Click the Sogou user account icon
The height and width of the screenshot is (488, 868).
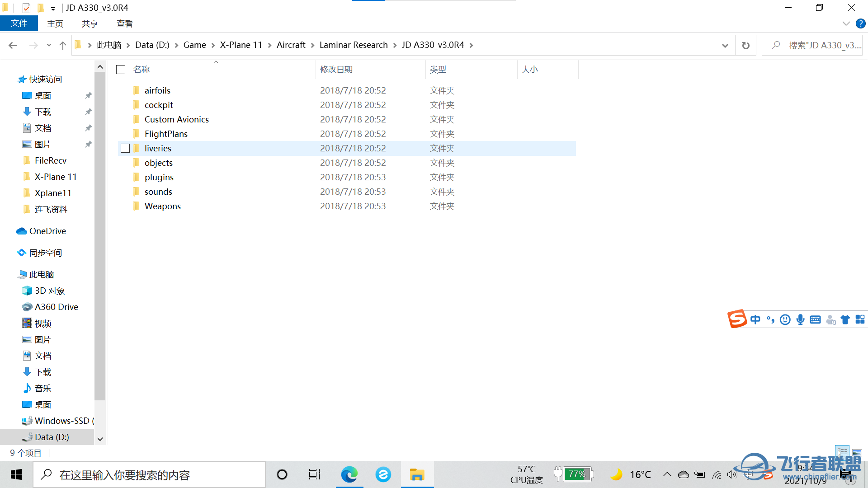[x=830, y=320]
